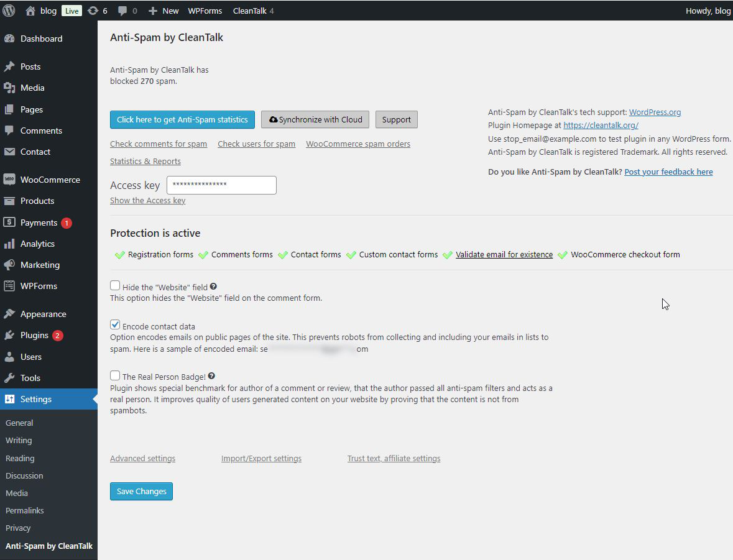This screenshot has width=733, height=560.
Task: Click the Users person icon
Action: click(9, 357)
